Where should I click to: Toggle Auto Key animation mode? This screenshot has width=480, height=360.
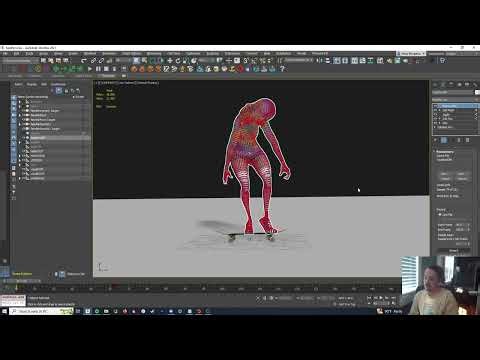coord(346,298)
